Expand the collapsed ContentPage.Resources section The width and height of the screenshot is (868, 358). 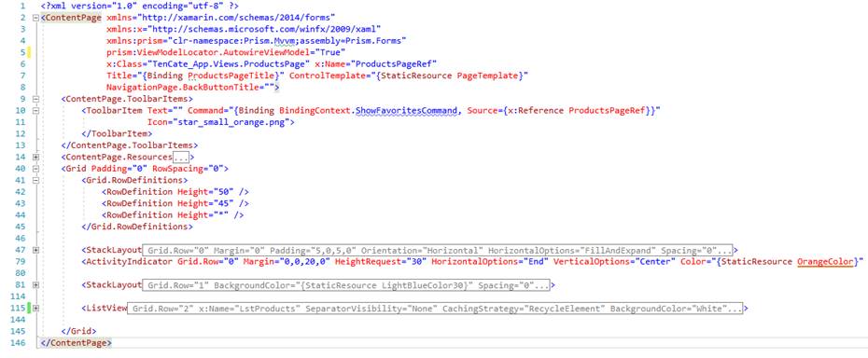pos(36,158)
